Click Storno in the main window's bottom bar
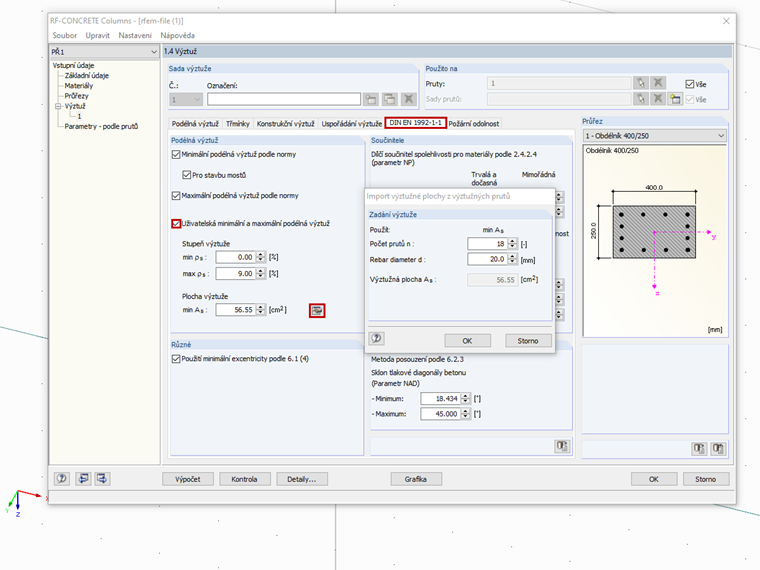The image size is (760, 570). 705,479
